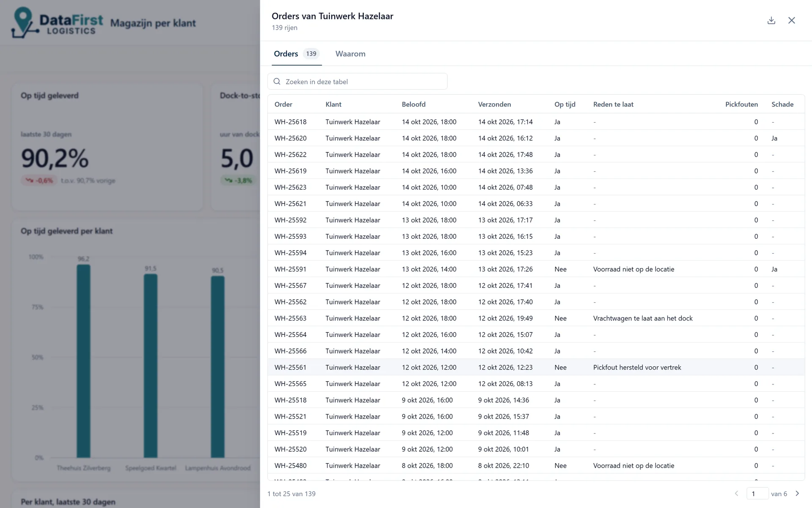Screen dimensions: 812x508
Task: Click 'Vrachtwagen te laat aan het dock' reason
Action: pyautogui.click(x=643, y=318)
